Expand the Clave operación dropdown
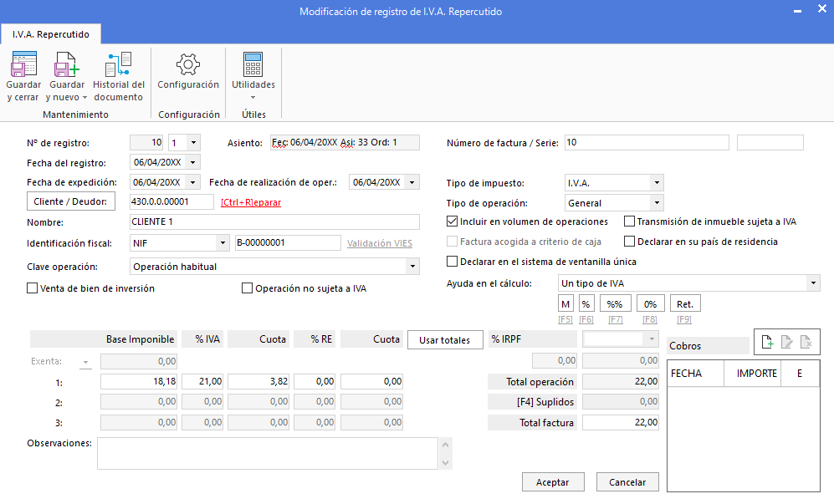Image resolution: width=834 pixels, height=504 pixels. point(412,267)
